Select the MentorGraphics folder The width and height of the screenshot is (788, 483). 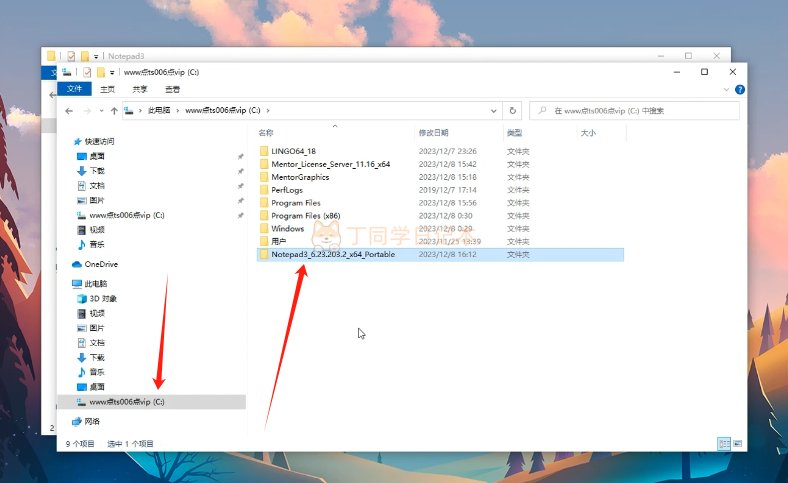point(300,177)
